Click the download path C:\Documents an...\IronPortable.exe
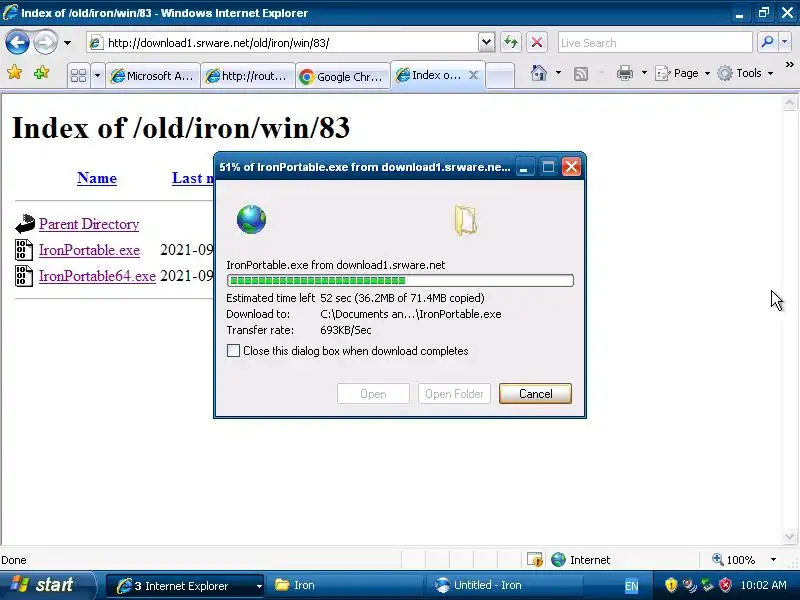The width and height of the screenshot is (800, 600). [411, 314]
